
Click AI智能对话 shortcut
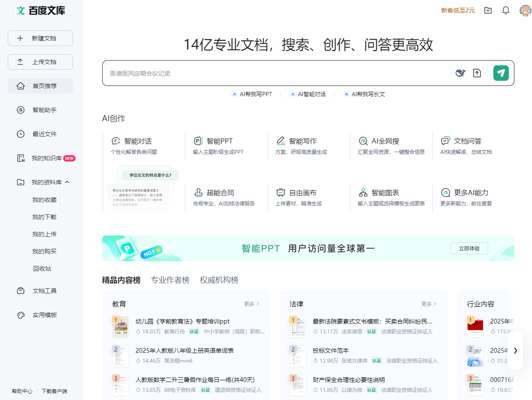tap(307, 94)
